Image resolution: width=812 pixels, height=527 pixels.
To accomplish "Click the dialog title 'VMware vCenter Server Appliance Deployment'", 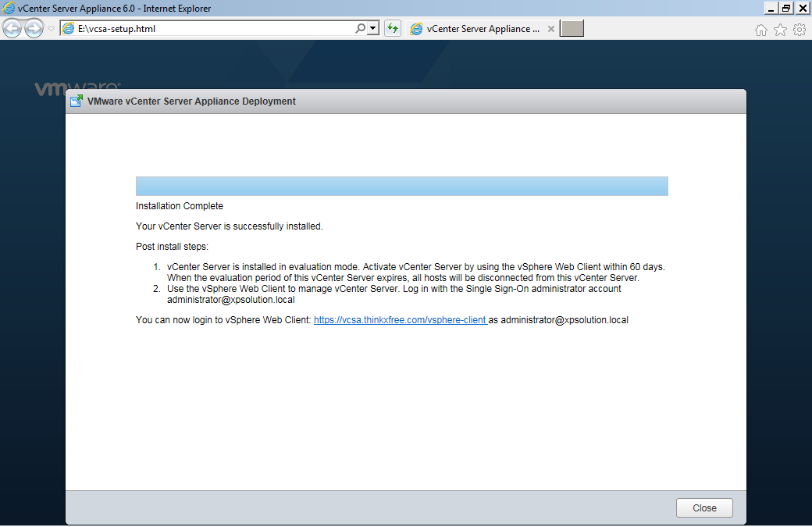I will tap(191, 101).
